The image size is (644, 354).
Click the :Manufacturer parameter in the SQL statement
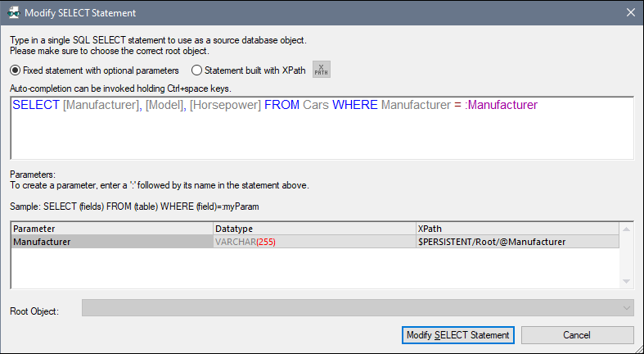pos(501,106)
